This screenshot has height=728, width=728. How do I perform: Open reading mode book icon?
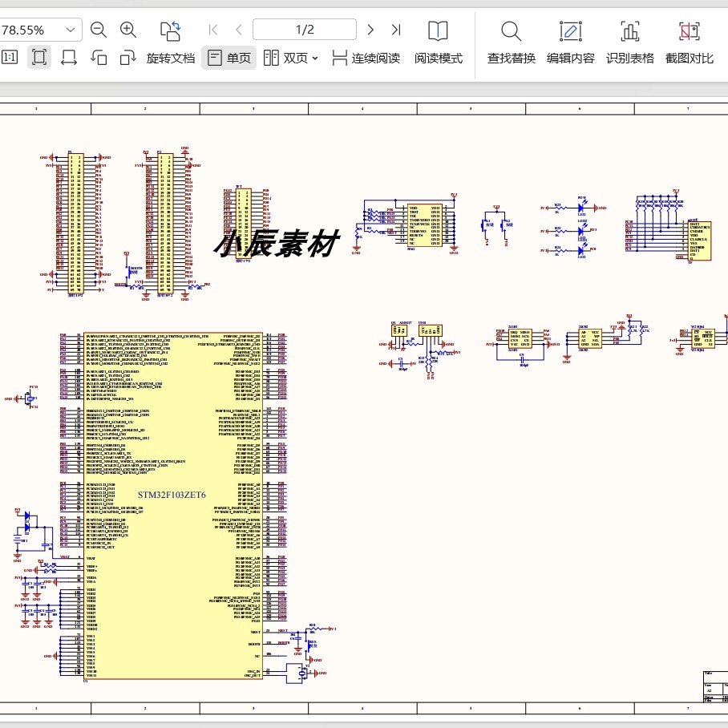point(438,31)
